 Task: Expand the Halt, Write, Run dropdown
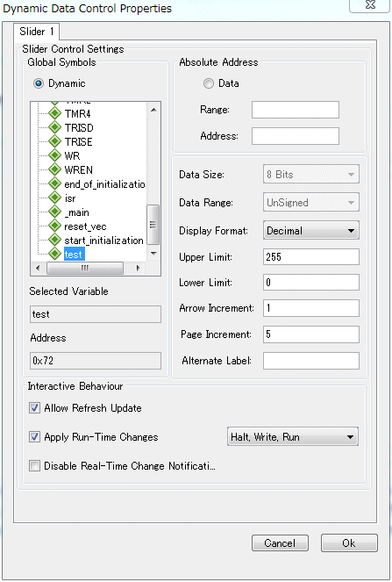point(293,437)
